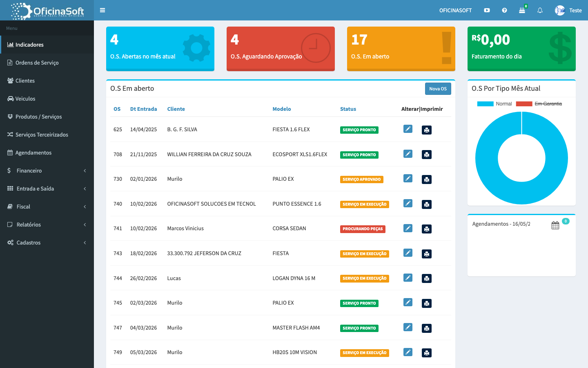Edit OS 744 with pencil icon
This screenshot has height=368, width=588.
408,278
